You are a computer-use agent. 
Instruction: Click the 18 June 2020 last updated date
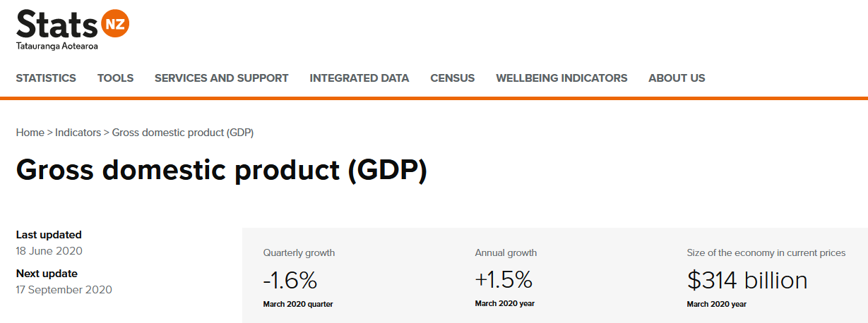(x=49, y=251)
